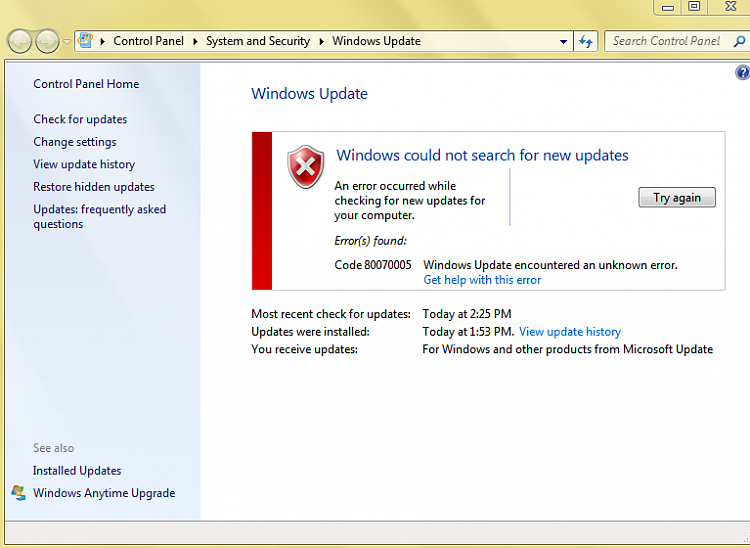Click error Code 80070005 text
This screenshot has width=750, height=548.
pyautogui.click(x=373, y=265)
